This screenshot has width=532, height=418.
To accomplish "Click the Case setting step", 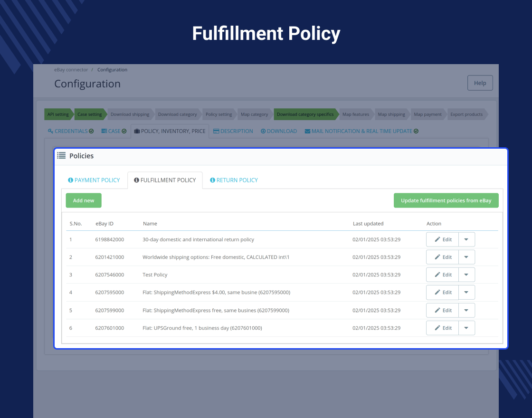I will click(x=90, y=114).
